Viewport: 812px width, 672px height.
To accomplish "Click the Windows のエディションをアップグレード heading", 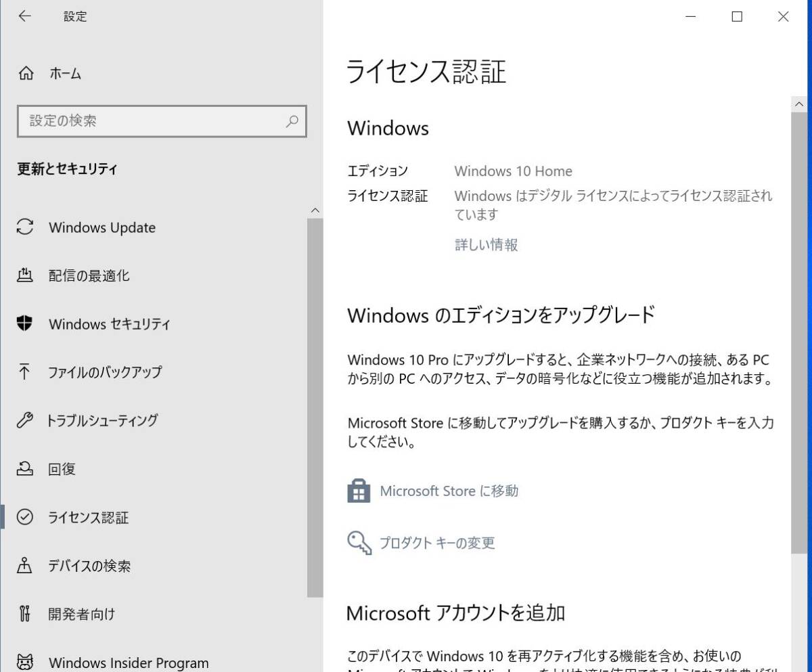I will point(501,315).
